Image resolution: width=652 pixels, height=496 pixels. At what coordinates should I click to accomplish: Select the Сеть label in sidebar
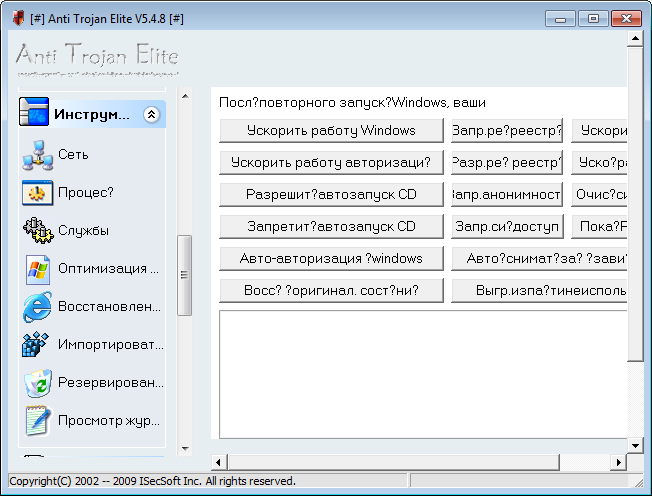pyautogui.click(x=73, y=155)
